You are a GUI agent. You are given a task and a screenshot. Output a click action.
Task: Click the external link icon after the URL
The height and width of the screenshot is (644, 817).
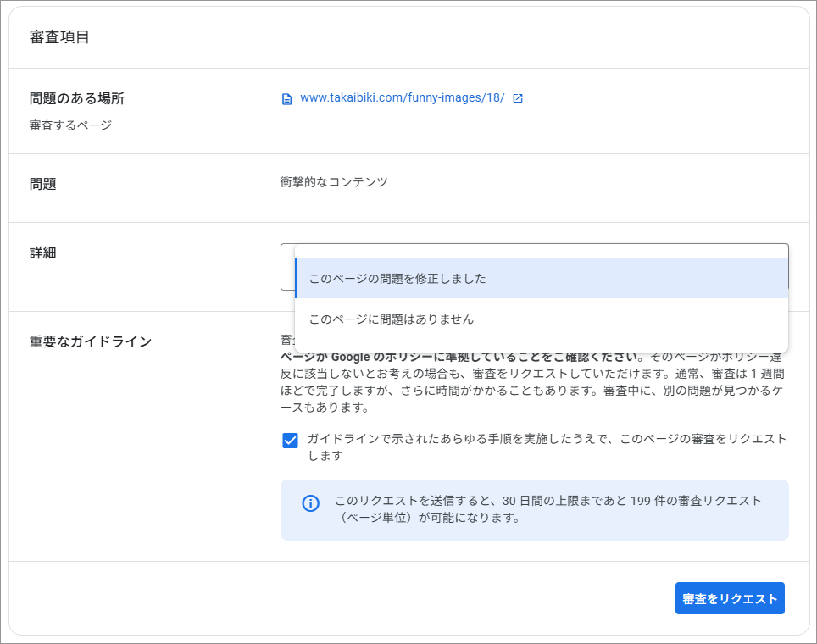click(x=518, y=98)
